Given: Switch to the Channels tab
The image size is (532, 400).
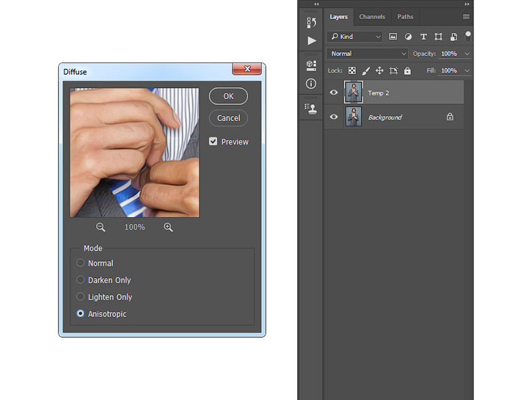Looking at the screenshot, I should [372, 17].
